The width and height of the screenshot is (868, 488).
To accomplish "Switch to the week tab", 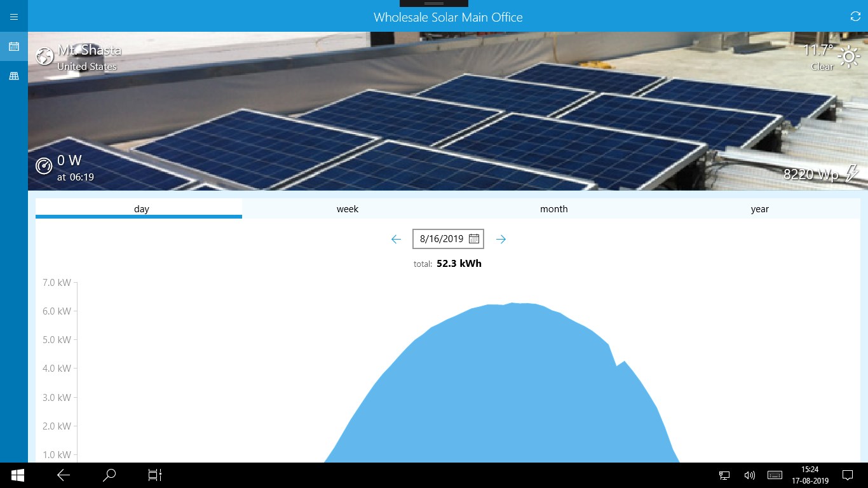I will point(348,208).
